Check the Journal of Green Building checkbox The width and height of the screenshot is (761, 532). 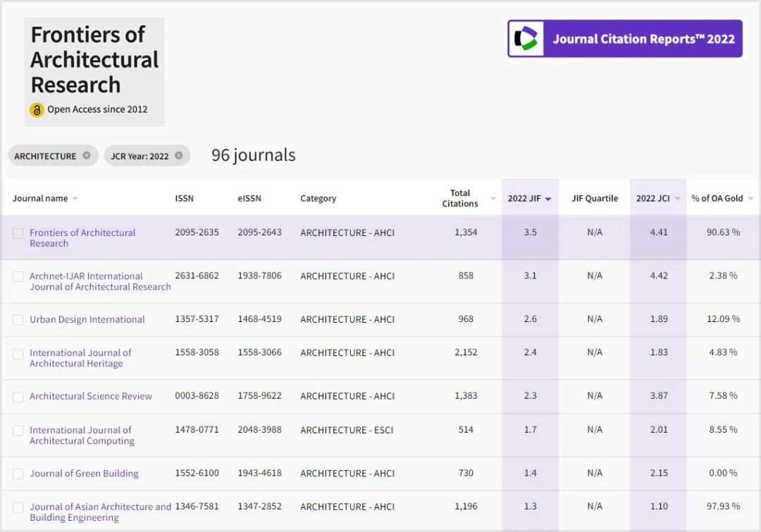pos(18,474)
